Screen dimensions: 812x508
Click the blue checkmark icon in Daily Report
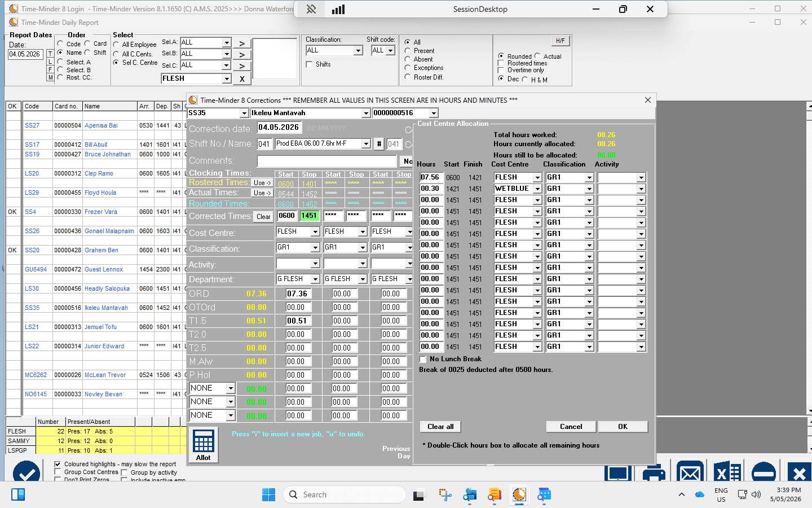[x=26, y=472]
